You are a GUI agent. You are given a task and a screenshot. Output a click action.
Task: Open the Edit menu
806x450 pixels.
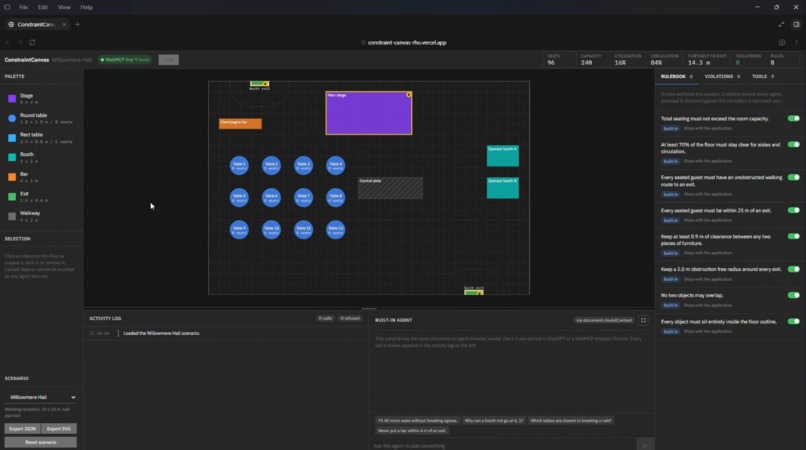tap(43, 7)
